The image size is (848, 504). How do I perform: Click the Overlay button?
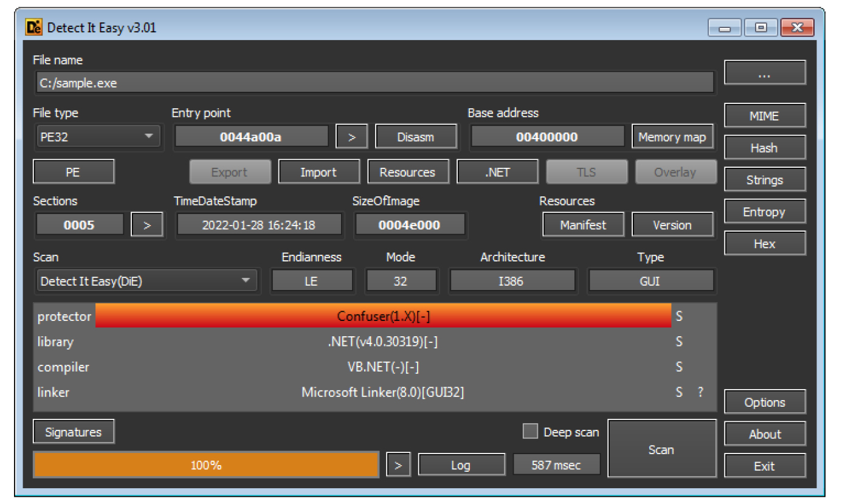675,172
